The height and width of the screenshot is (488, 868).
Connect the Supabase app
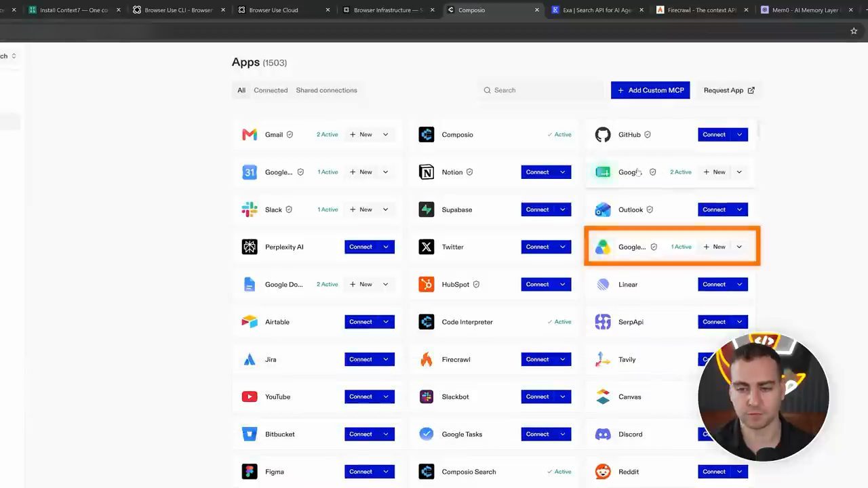(537, 209)
